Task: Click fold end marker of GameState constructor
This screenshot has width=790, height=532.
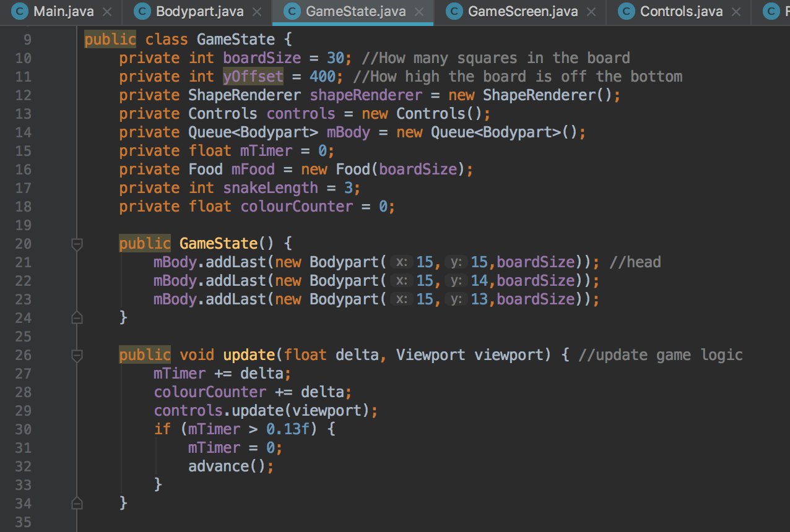Action: point(77,318)
